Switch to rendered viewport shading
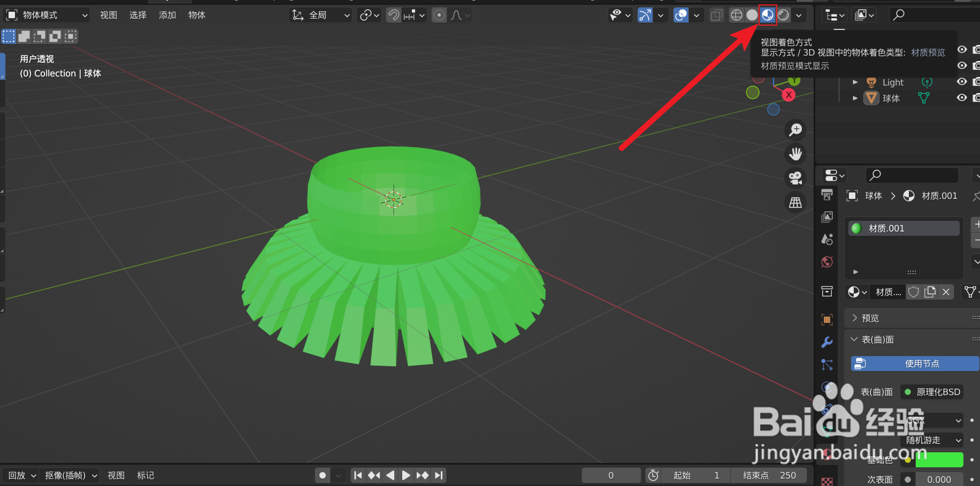 (784, 15)
